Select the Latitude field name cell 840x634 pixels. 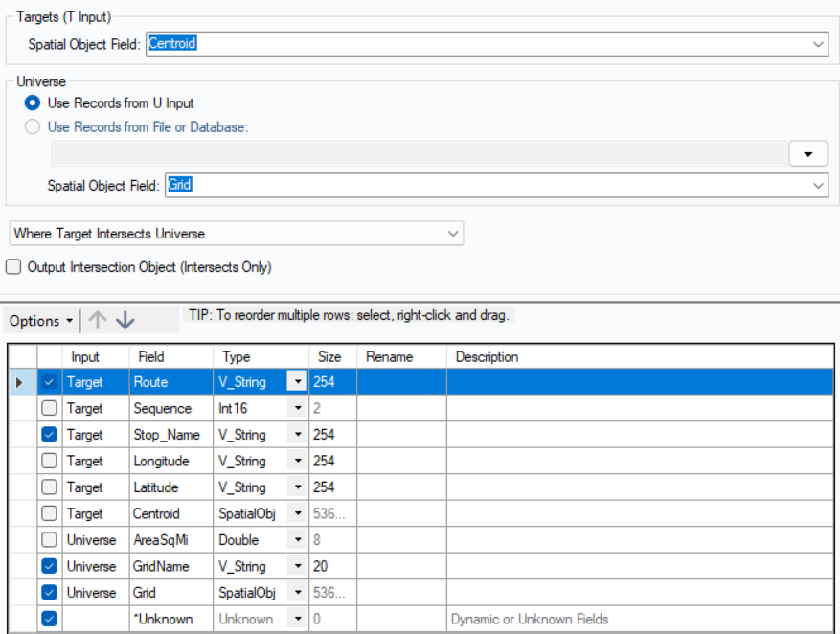point(170,487)
